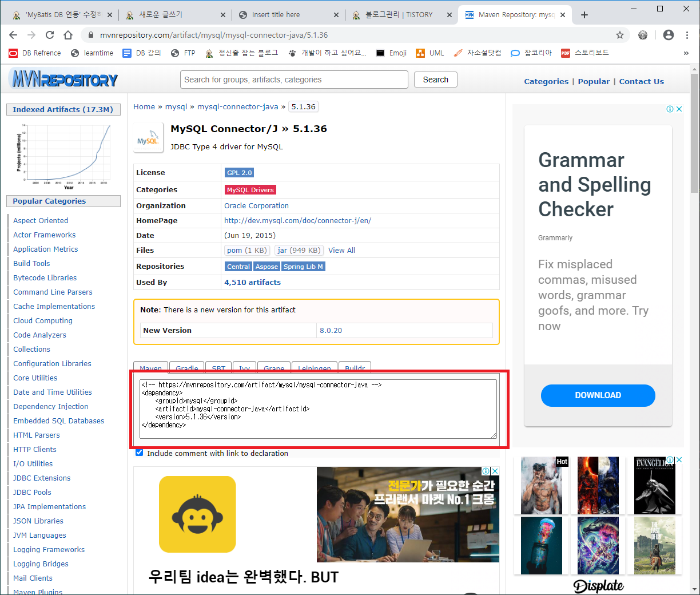Click the site lock icon in address bar

[91, 35]
